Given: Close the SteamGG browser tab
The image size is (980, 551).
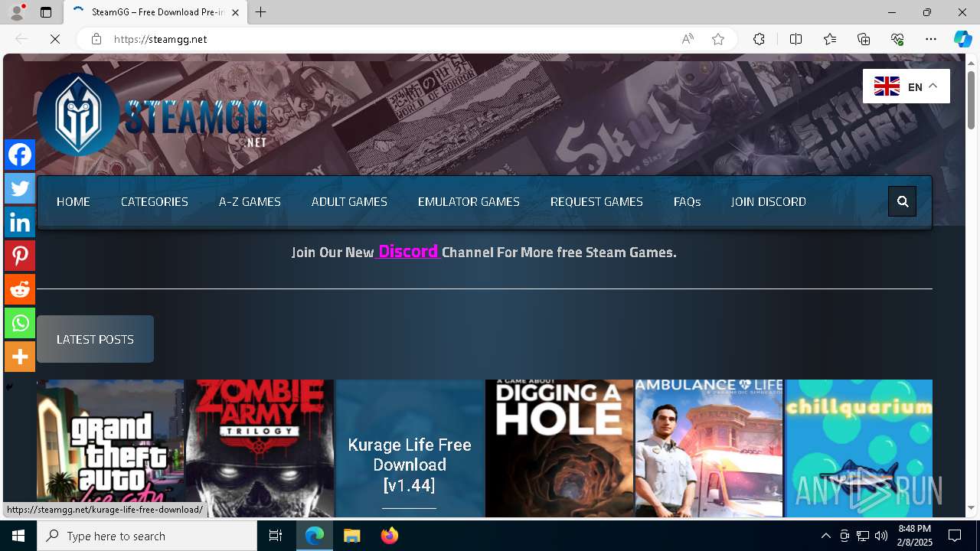Looking at the screenshot, I should [235, 12].
